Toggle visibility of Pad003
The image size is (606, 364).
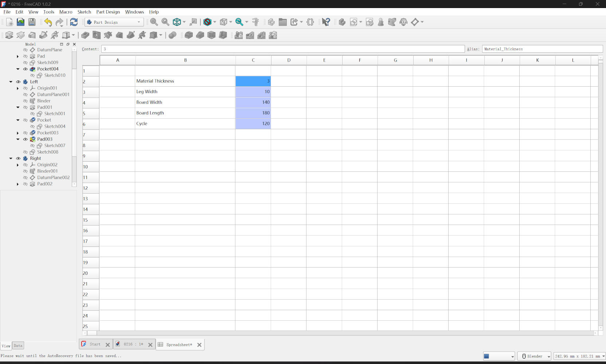25,139
